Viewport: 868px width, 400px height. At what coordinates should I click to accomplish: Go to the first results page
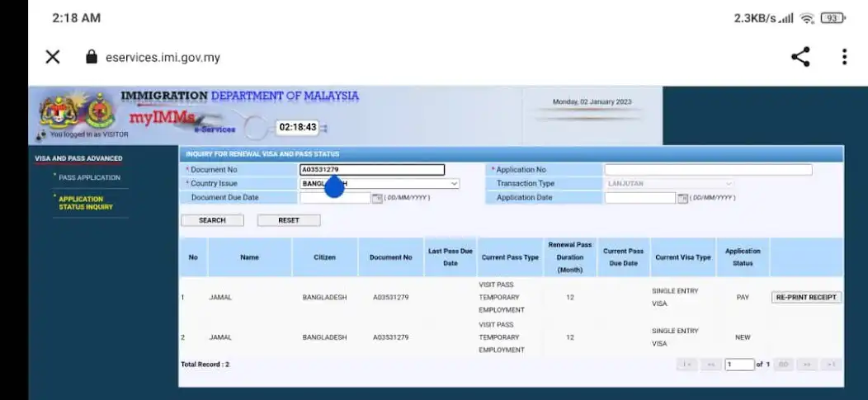[686, 365]
